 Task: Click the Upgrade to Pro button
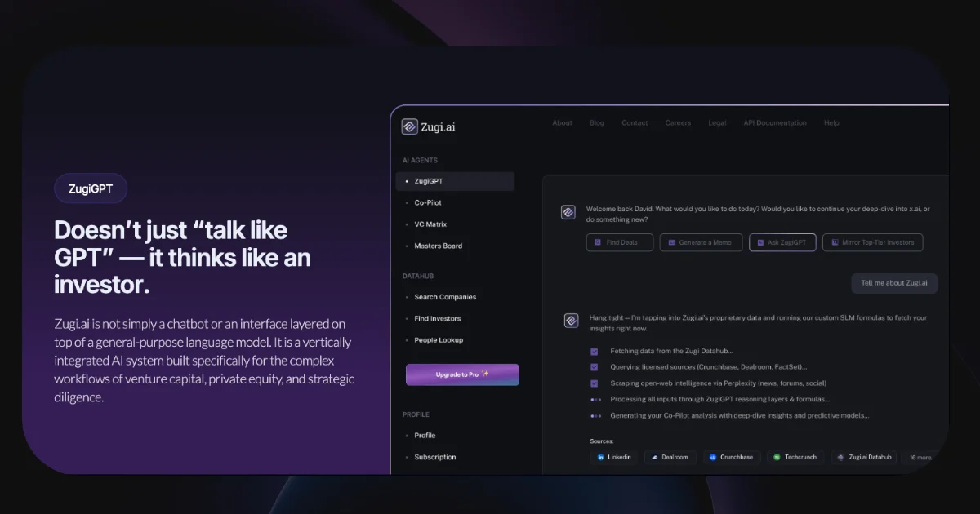point(462,374)
